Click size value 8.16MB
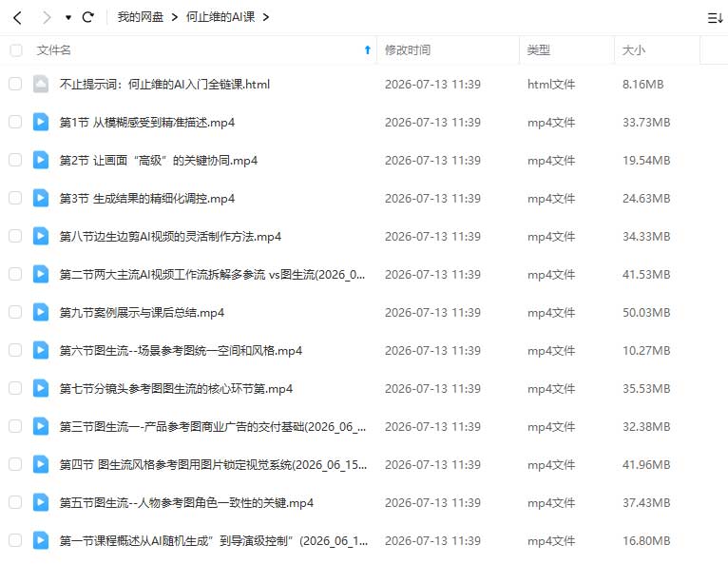 (642, 84)
